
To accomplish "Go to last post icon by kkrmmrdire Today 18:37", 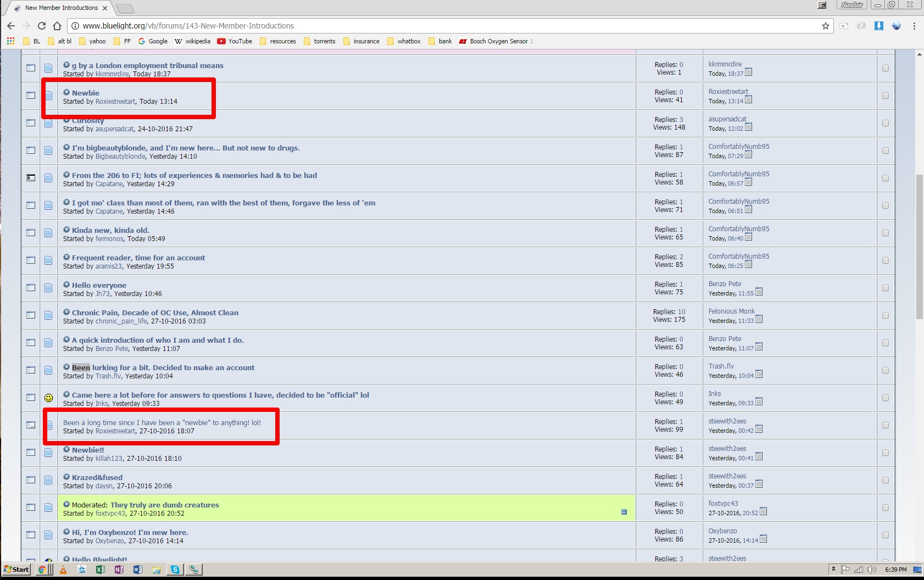I will click(748, 72).
